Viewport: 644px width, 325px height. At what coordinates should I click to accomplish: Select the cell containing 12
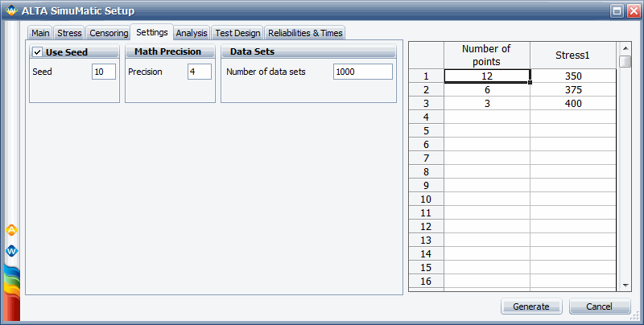(x=487, y=76)
